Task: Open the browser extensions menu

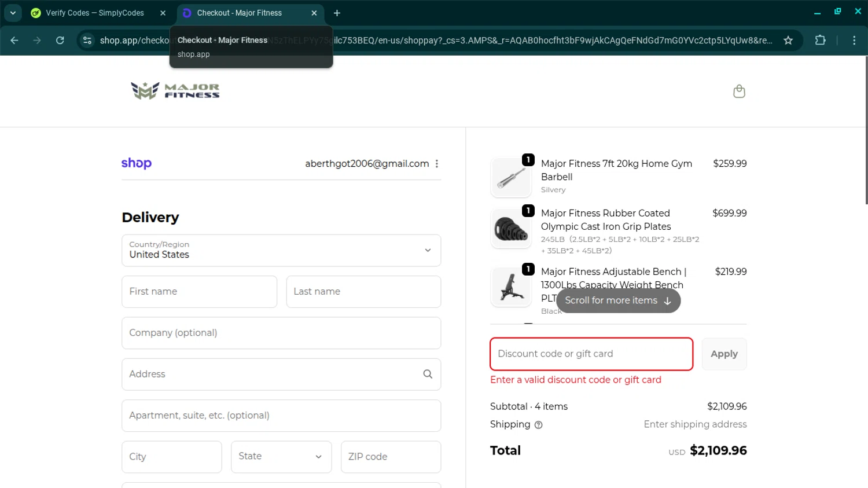Action: pyautogui.click(x=820, y=40)
